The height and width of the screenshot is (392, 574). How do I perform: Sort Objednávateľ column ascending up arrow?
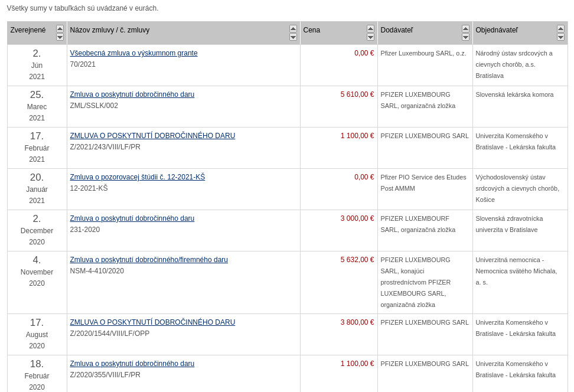[x=560, y=29]
